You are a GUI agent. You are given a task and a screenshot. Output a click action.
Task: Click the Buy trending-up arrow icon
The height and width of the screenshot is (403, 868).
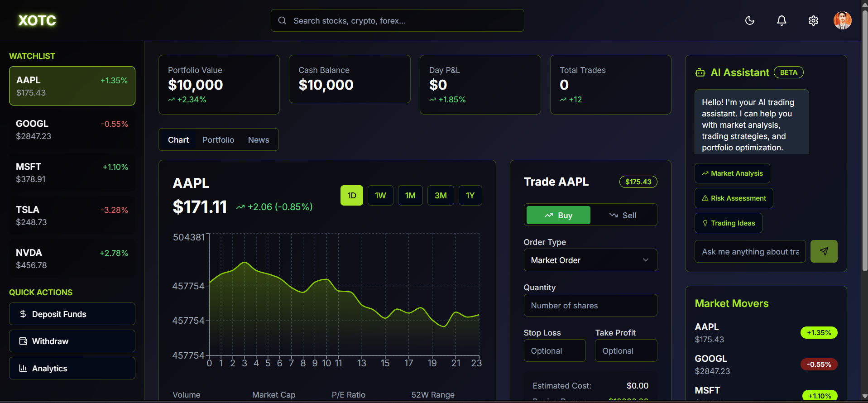point(549,215)
